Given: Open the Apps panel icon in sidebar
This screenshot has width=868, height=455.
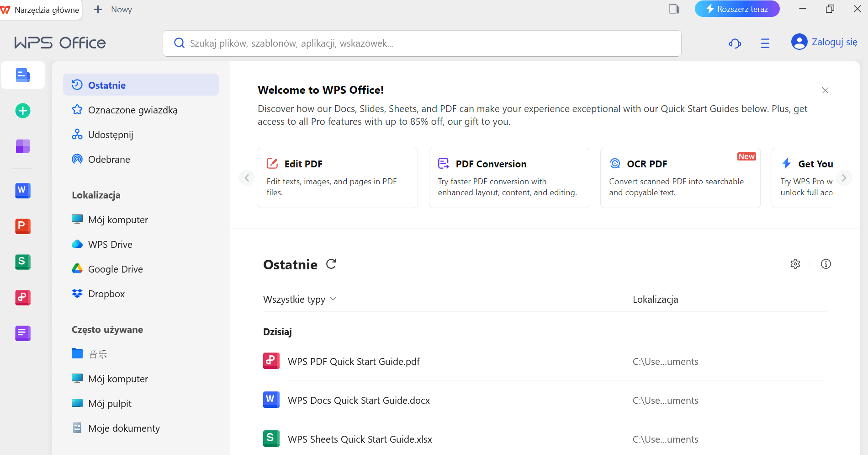Looking at the screenshot, I should coord(22,146).
